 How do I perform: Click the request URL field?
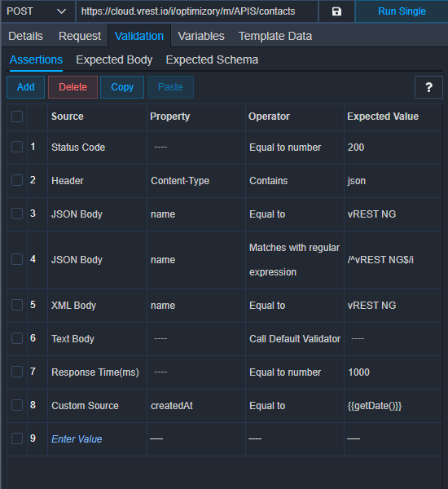197,11
